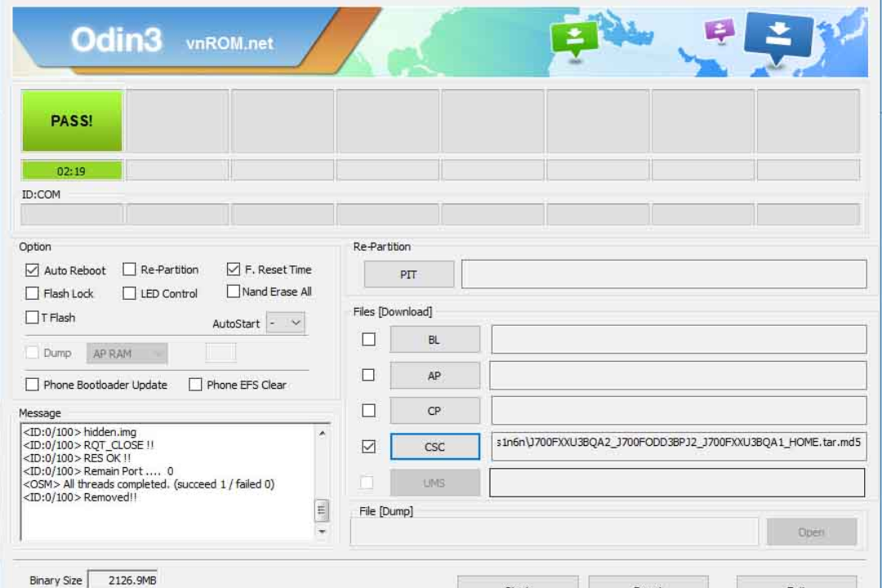Open the AP RAM dump dropdown
Screen dimensions: 882x588
[x=127, y=354]
